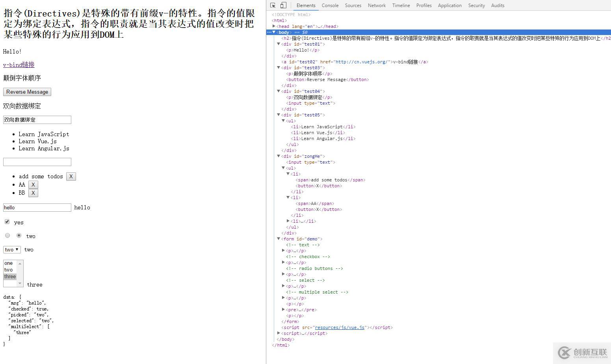Select the '<!-- checkbox -->' comment row
The height and width of the screenshot is (364, 611).
pyautogui.click(x=439, y=257)
